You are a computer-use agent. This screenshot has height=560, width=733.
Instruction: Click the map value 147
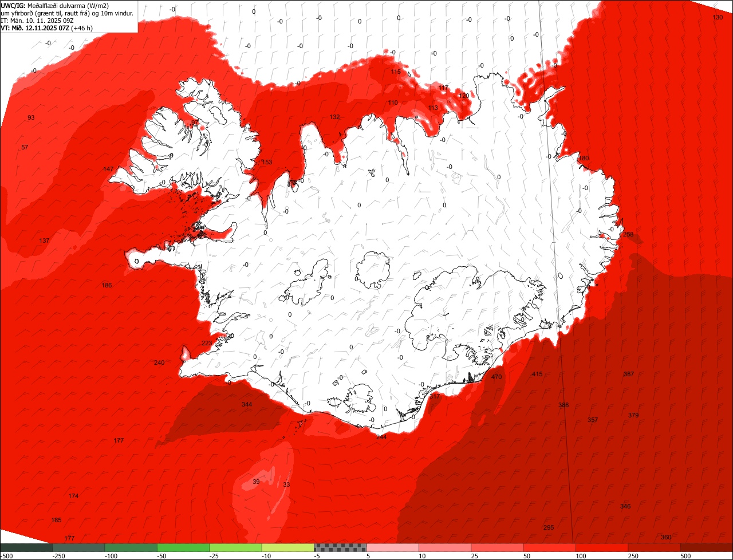point(108,169)
